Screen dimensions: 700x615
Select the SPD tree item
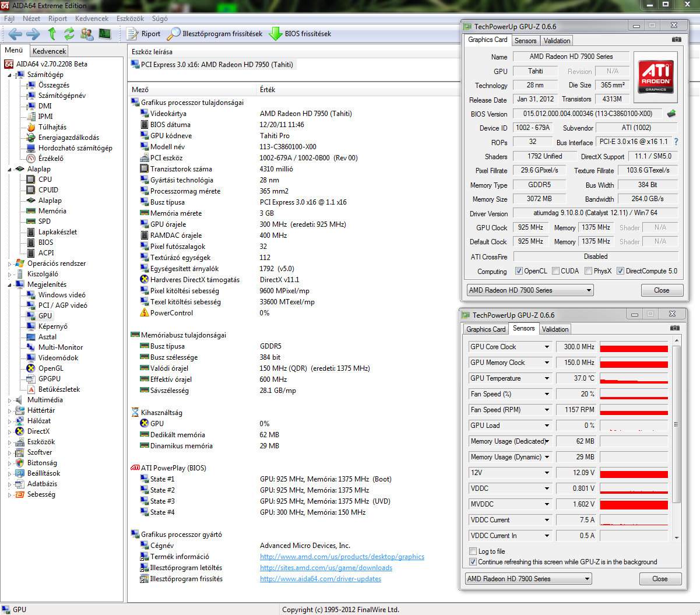point(38,222)
